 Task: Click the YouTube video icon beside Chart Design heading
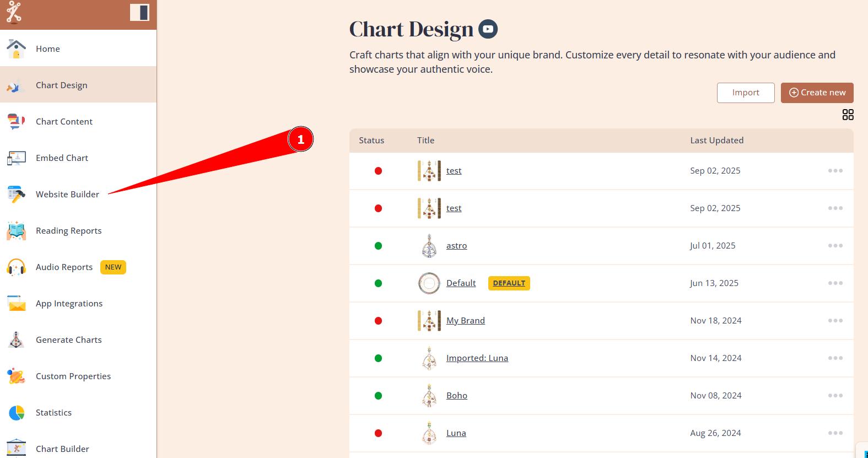point(488,29)
